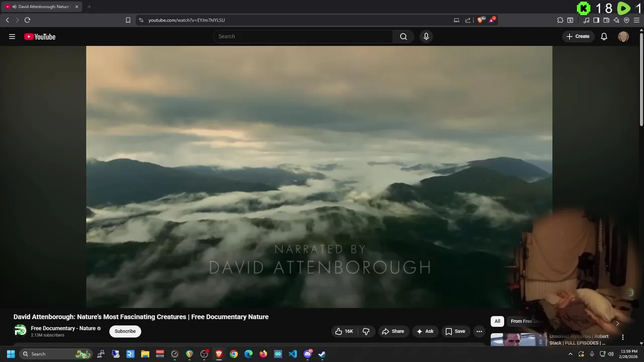The width and height of the screenshot is (644, 362).
Task: Open YouTube notifications bell
Action: point(604,36)
